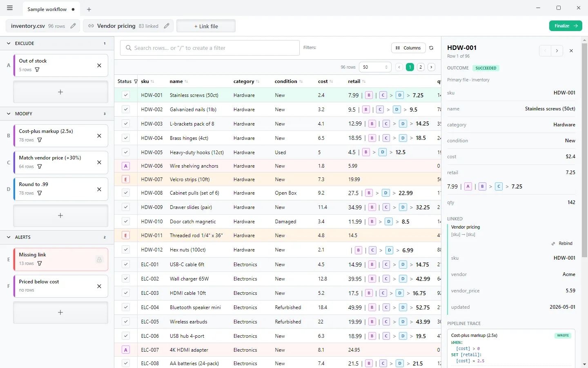The height and width of the screenshot is (368, 588).
Task: Collapse the ALERTS section
Action: click(x=9, y=237)
